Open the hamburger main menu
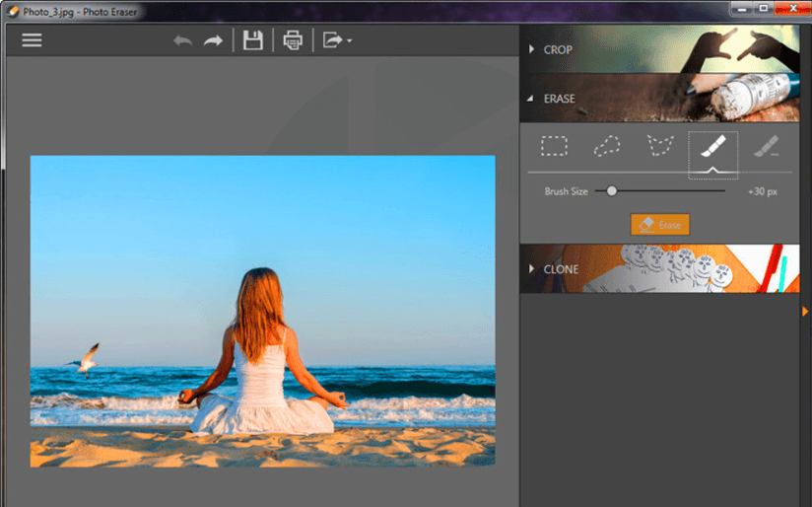812x507 pixels. click(x=33, y=40)
